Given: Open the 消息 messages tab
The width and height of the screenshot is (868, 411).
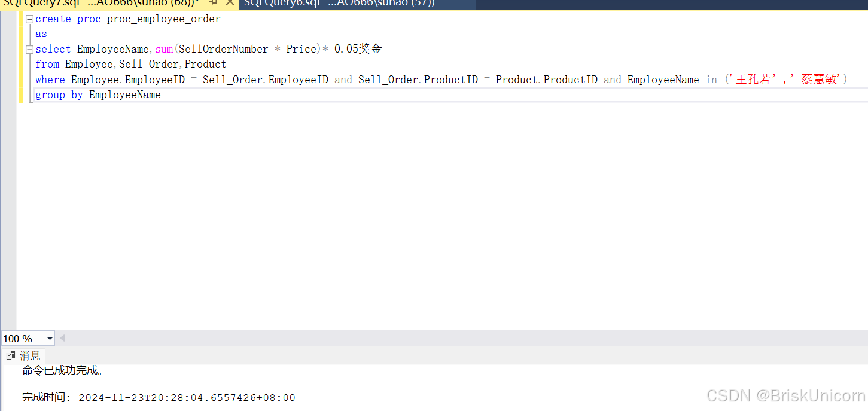Looking at the screenshot, I should coord(23,356).
